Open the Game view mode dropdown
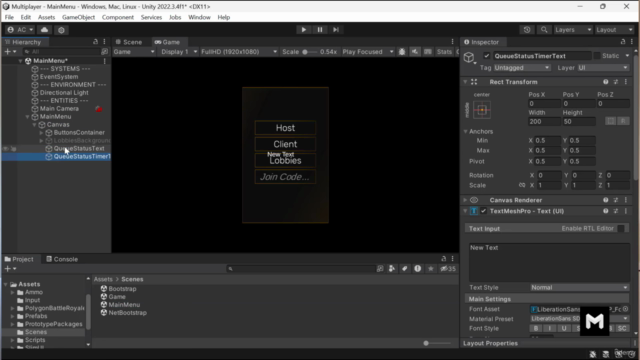 [134, 52]
